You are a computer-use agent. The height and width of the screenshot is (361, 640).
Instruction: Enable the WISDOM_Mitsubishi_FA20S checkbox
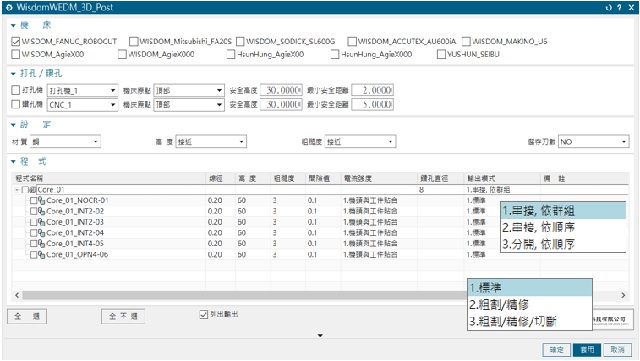[x=133, y=41]
